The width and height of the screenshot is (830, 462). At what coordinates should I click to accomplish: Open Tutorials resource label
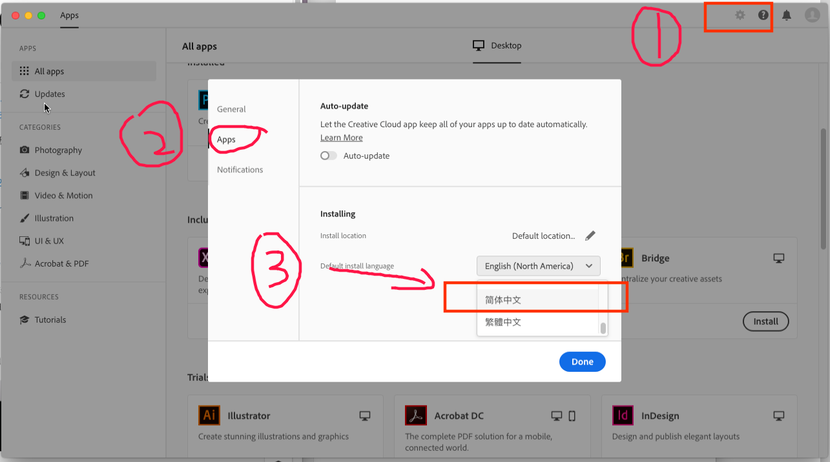[x=50, y=320]
